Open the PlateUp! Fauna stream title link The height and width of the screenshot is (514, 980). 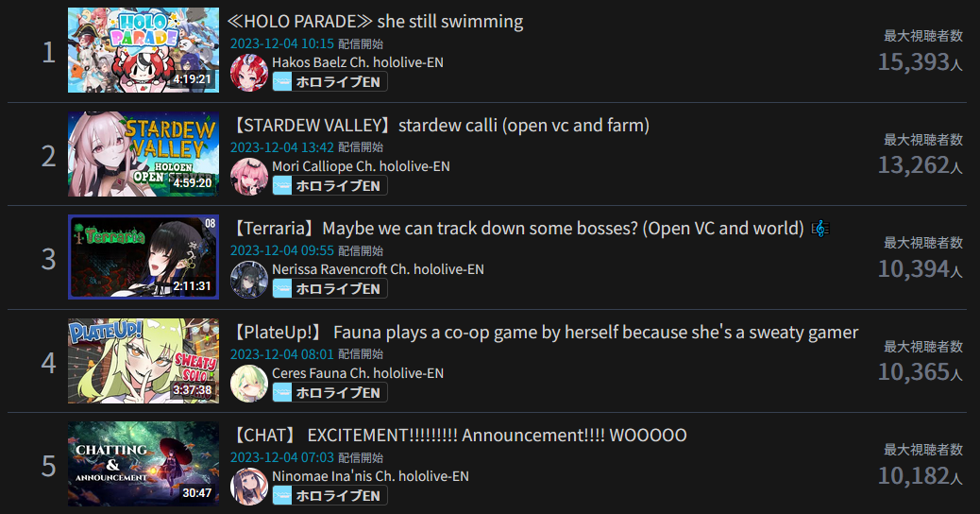545,332
